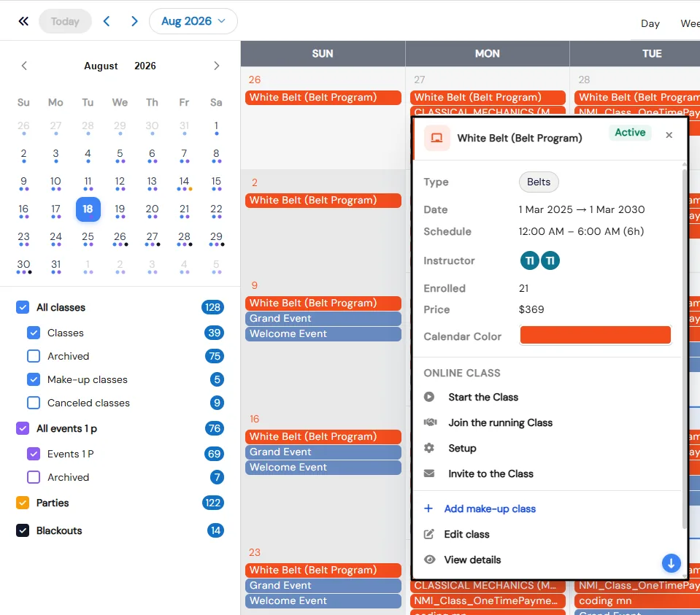The image size is (700, 615).
Task: Toggle the Make-up classes checkbox
Action: point(34,379)
